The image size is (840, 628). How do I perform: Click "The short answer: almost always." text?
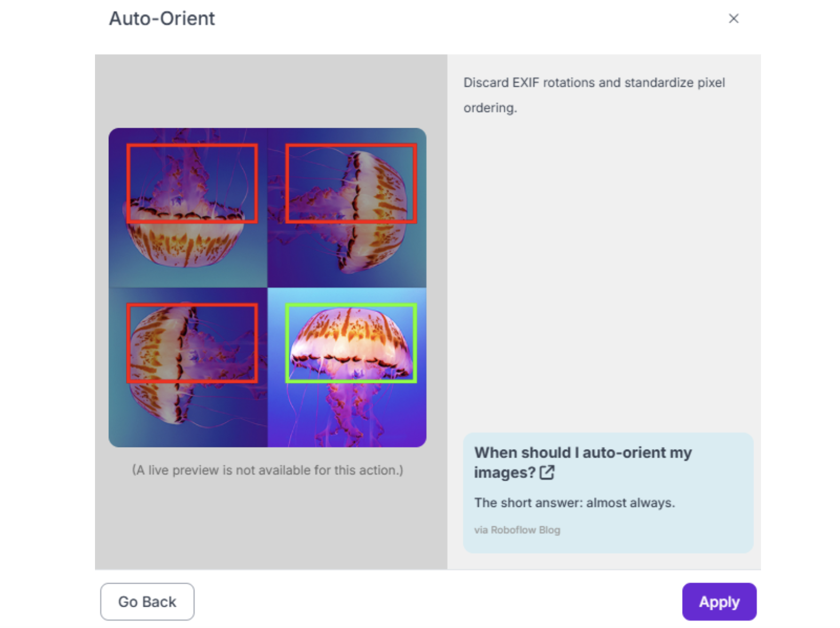pyautogui.click(x=574, y=503)
